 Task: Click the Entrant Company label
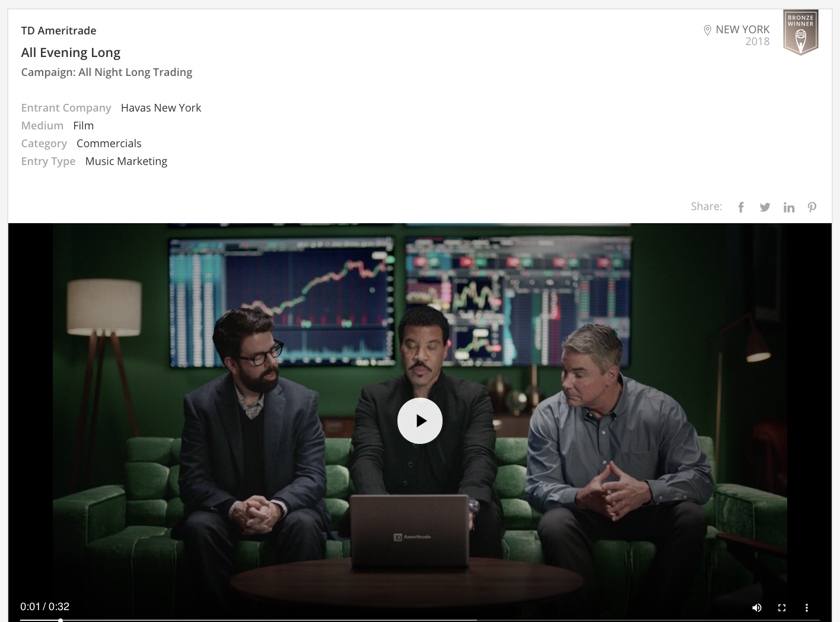click(x=66, y=108)
